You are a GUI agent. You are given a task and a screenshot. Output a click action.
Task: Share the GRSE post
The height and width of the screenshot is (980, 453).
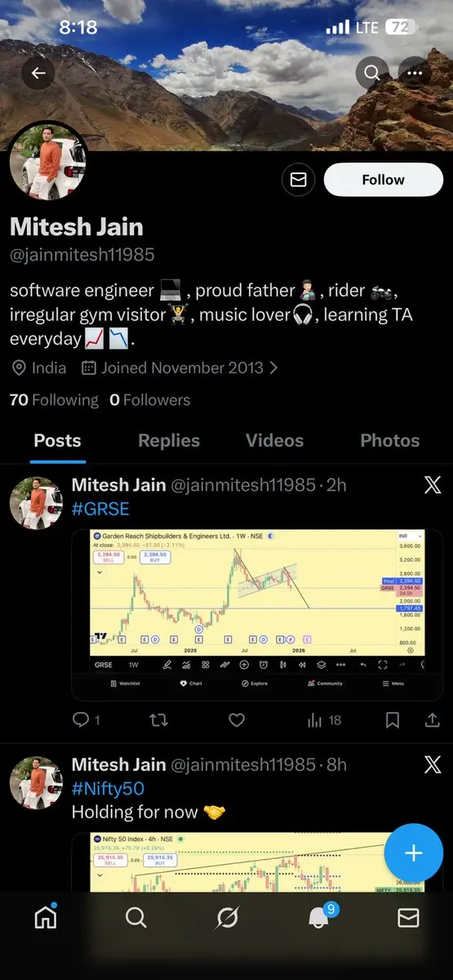pos(433,720)
